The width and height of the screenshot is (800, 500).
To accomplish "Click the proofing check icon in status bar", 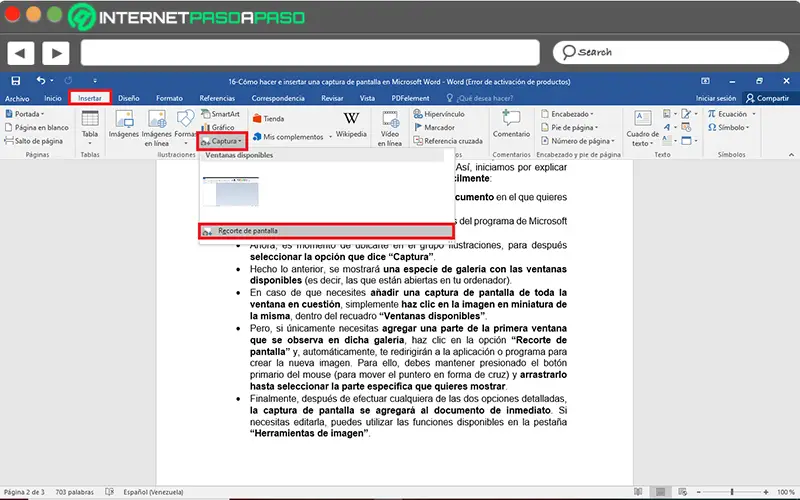I will 109,492.
